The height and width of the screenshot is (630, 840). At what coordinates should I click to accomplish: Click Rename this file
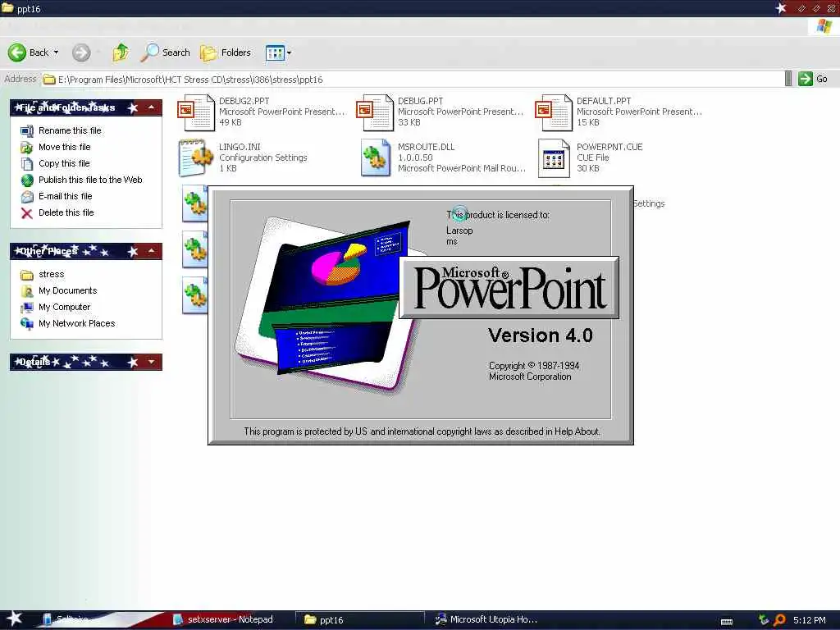[x=70, y=130]
